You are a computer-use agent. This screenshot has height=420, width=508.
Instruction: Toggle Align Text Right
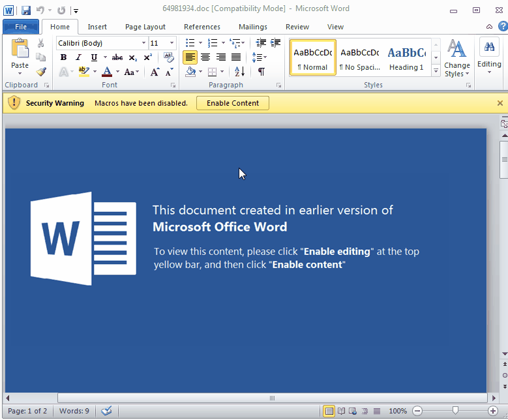click(x=220, y=57)
